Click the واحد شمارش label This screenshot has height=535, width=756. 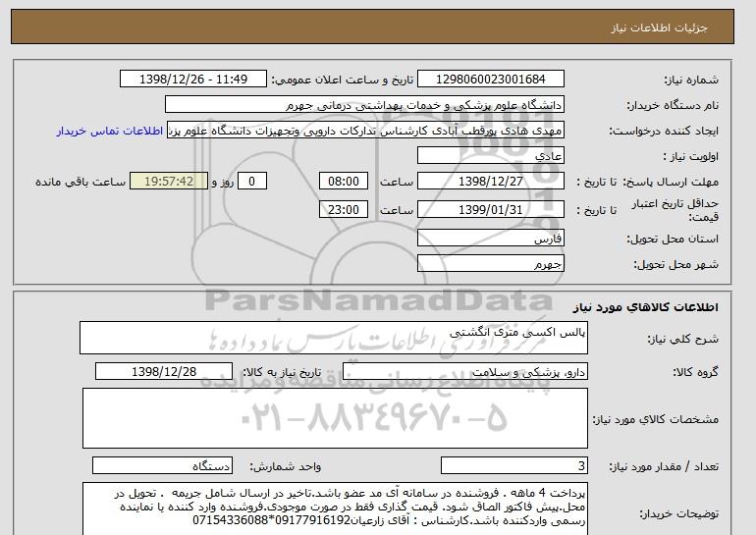[286, 466]
